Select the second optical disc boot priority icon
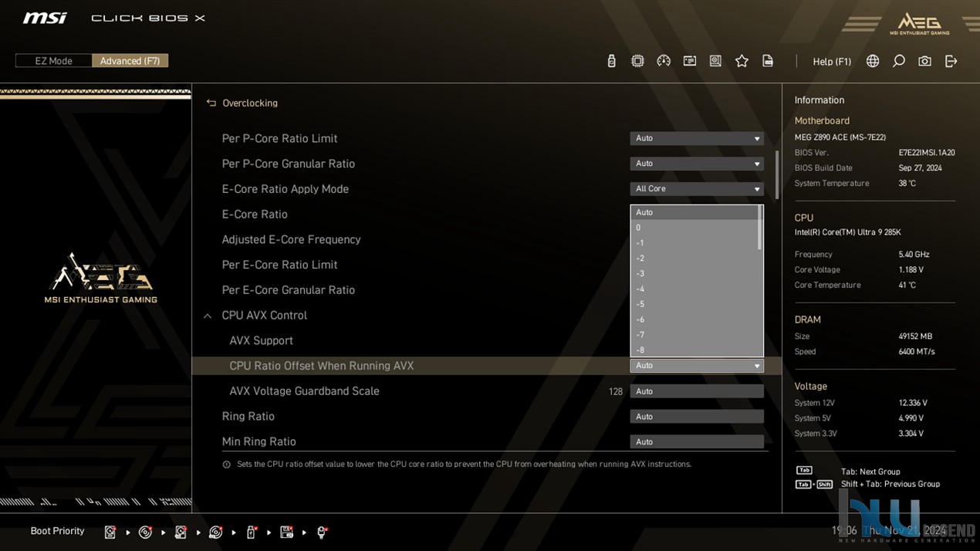The height and width of the screenshot is (551, 980). tap(216, 532)
